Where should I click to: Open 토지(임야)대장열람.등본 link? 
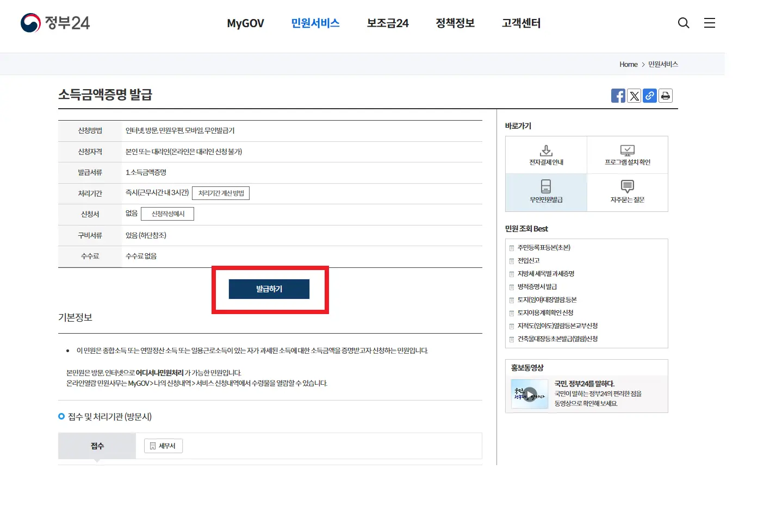pos(547,300)
